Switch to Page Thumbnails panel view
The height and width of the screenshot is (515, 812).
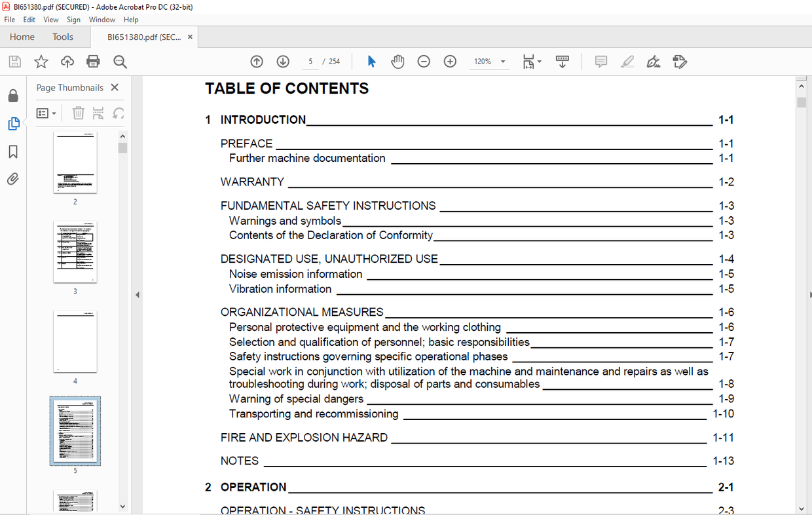pyautogui.click(x=13, y=123)
